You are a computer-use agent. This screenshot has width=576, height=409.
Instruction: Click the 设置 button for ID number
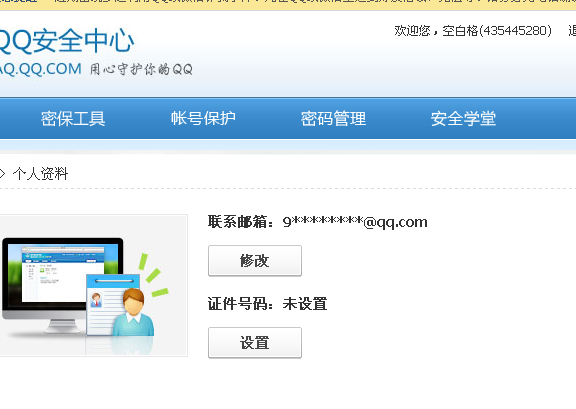[x=255, y=342]
